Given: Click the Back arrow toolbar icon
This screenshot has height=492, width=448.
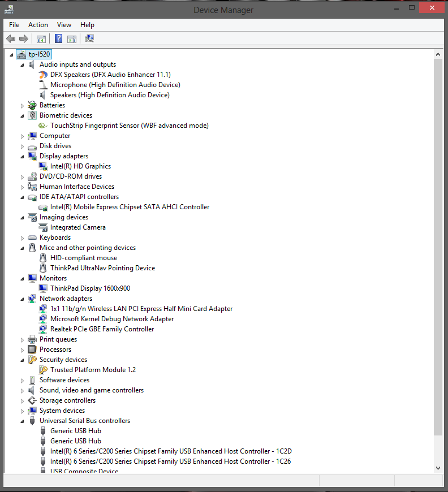Looking at the screenshot, I should [11, 38].
